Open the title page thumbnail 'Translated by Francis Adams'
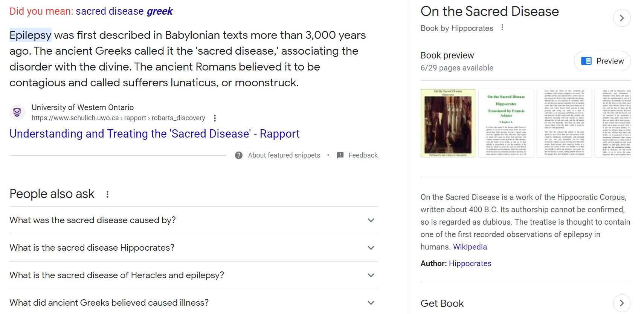The image size is (644, 314). (x=506, y=123)
